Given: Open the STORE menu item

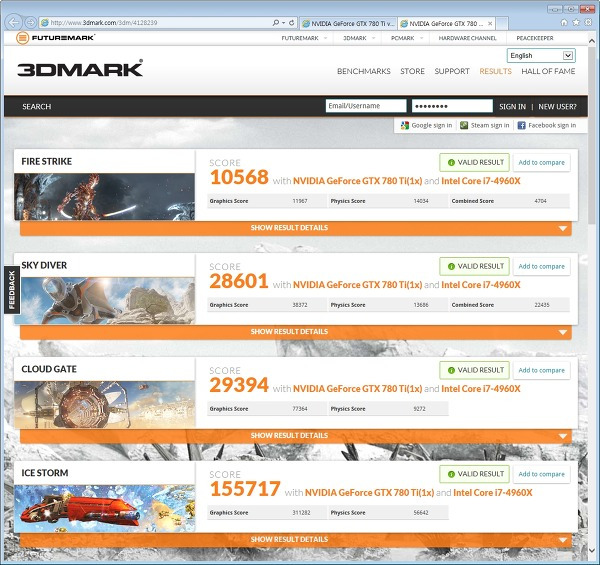Looking at the screenshot, I should click(412, 71).
